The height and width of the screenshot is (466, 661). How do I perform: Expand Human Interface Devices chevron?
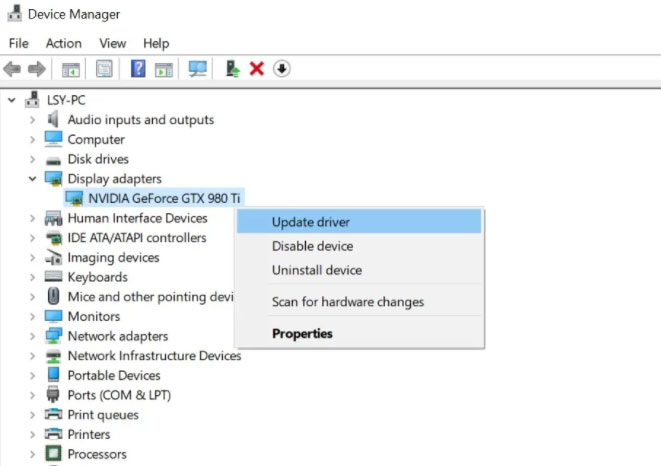32,218
